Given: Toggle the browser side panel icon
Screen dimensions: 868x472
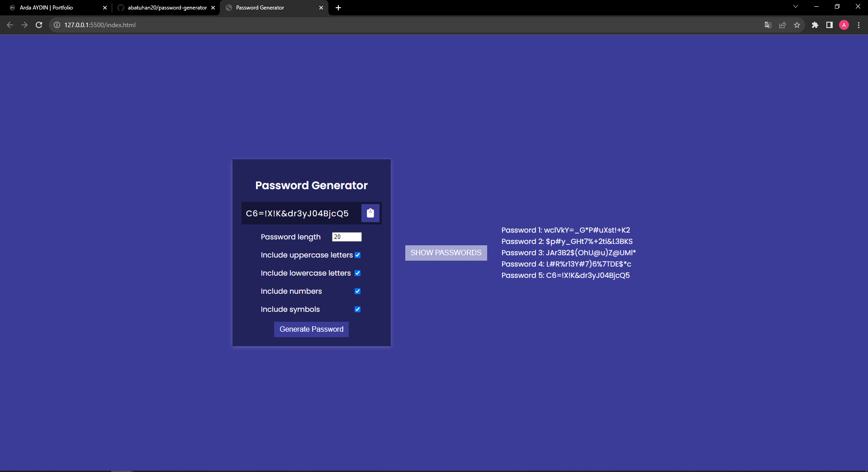Looking at the screenshot, I should point(829,25).
